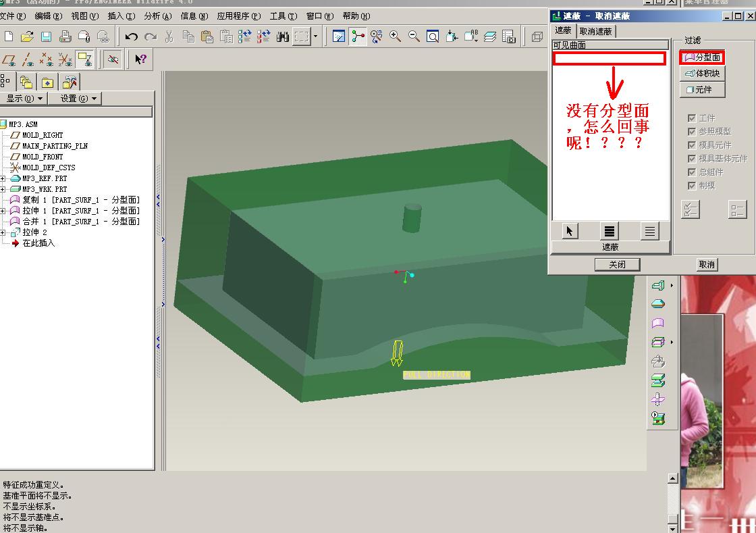Switch to the 取消遮蔽 tab
The width and height of the screenshot is (756, 533).
point(595,31)
